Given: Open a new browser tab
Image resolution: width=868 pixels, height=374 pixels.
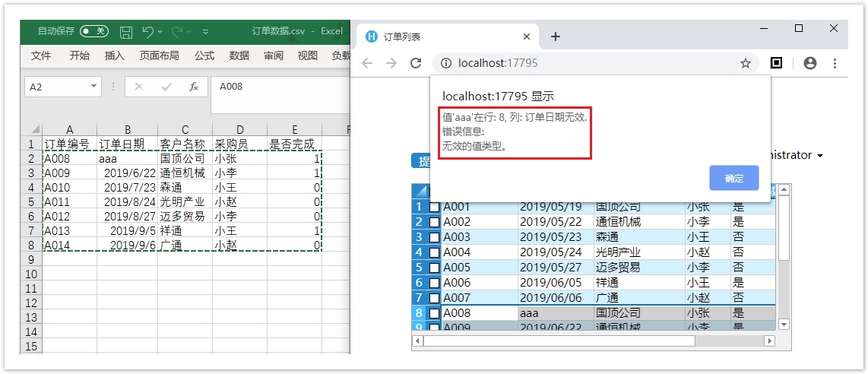Looking at the screenshot, I should click(556, 36).
